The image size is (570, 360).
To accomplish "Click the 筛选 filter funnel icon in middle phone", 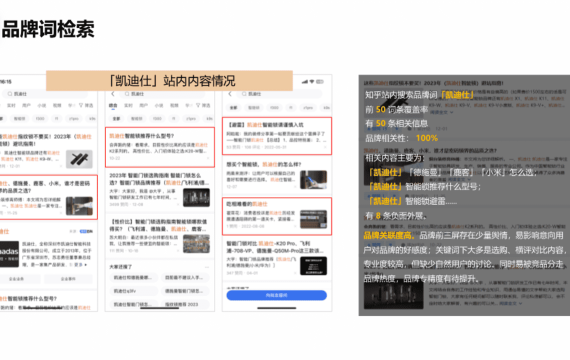I will point(198,105).
